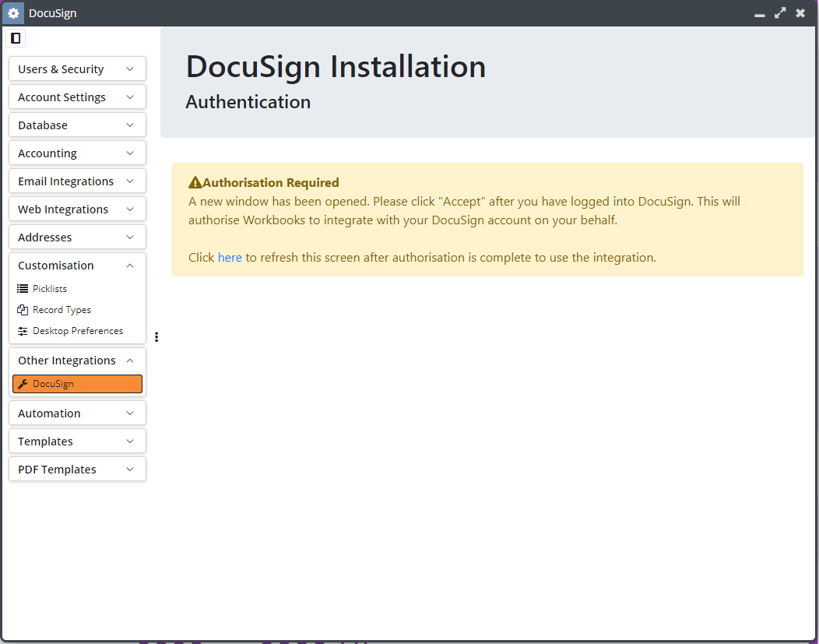Image resolution: width=819 pixels, height=644 pixels.
Task: Open Desktop Preferences under Customisation
Action: (77, 331)
